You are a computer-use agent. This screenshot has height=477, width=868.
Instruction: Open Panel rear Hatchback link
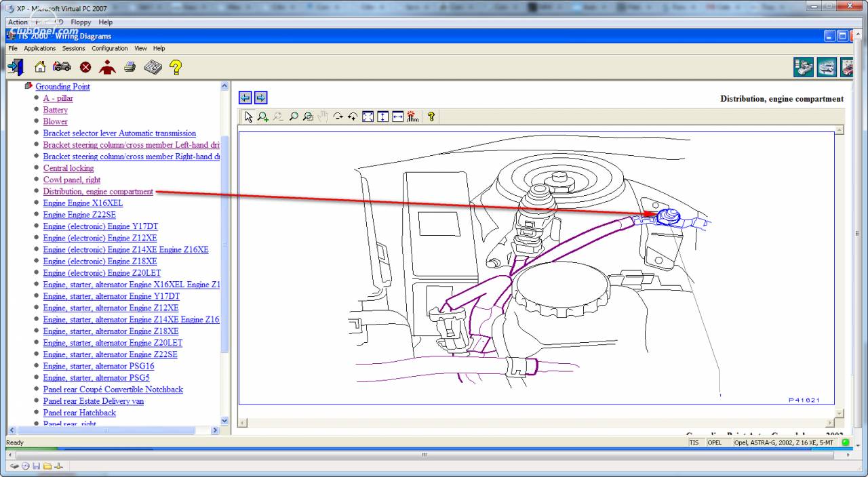pyautogui.click(x=79, y=413)
